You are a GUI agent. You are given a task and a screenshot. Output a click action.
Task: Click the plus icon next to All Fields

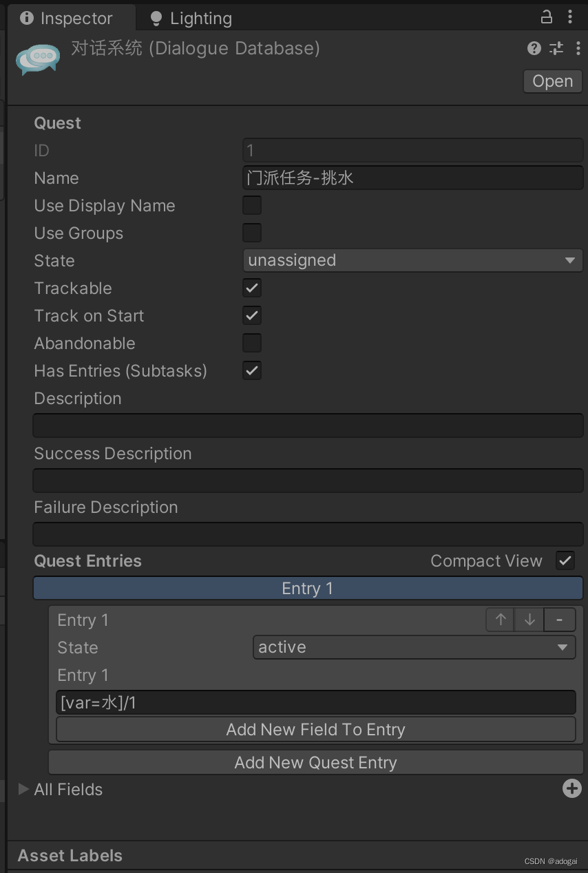tap(572, 789)
